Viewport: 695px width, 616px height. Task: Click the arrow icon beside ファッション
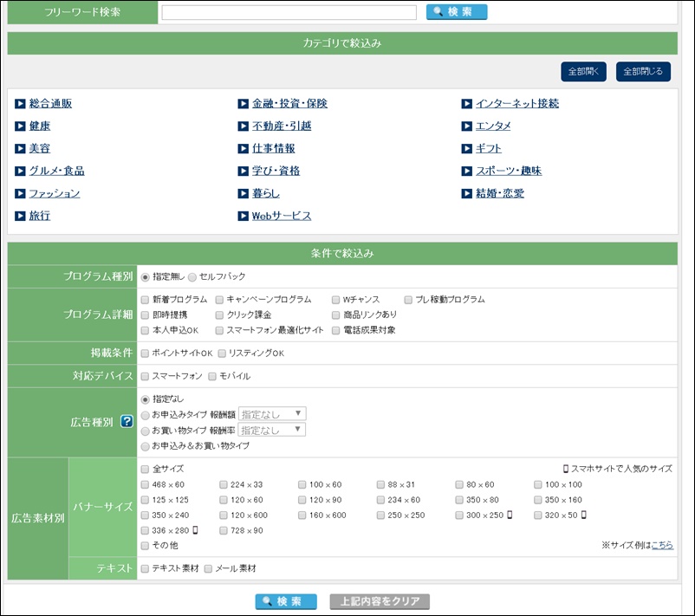(20, 194)
